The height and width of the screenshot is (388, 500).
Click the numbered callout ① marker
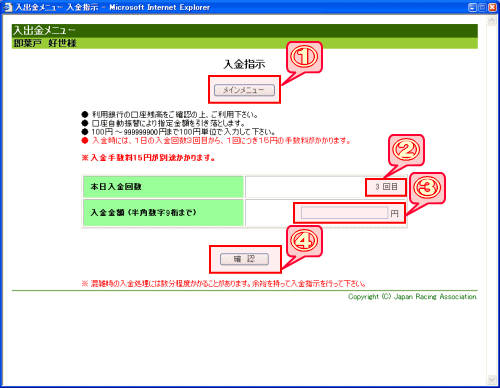304,57
